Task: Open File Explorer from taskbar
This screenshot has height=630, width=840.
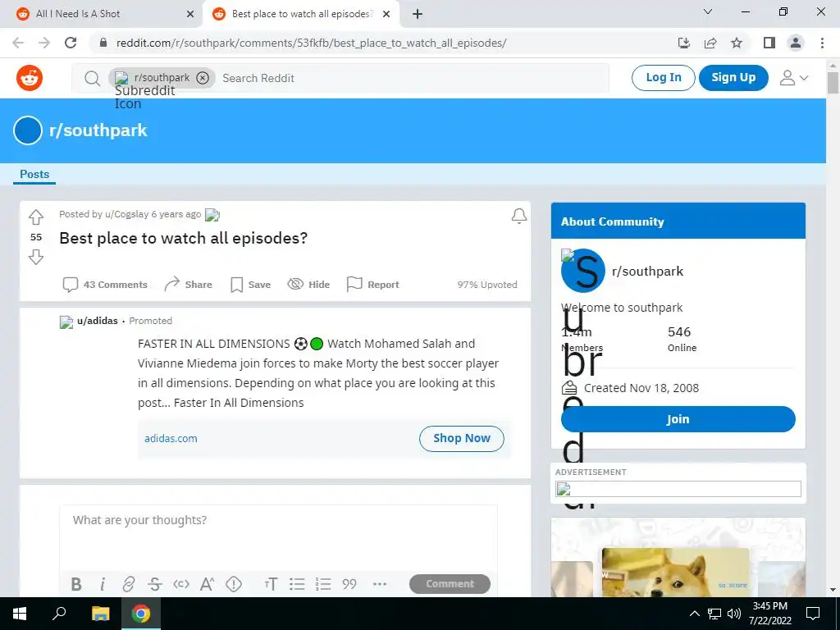Action: (x=100, y=614)
